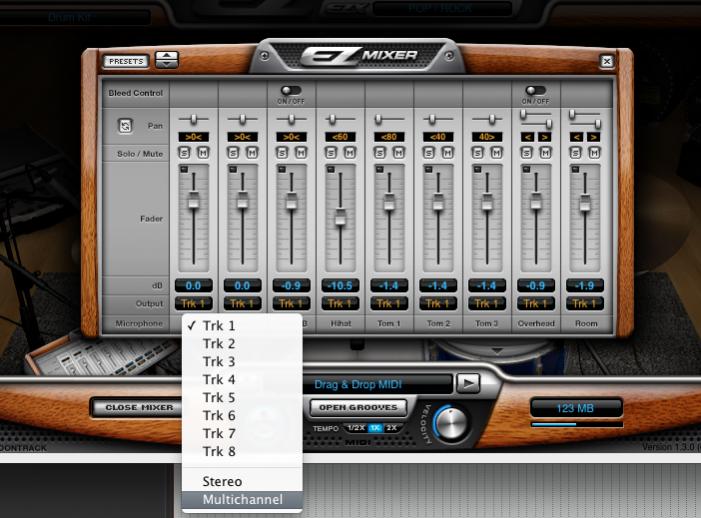This screenshot has height=518, width=701.
Task: Select Multichannel in the output menu
Action: tap(242, 500)
